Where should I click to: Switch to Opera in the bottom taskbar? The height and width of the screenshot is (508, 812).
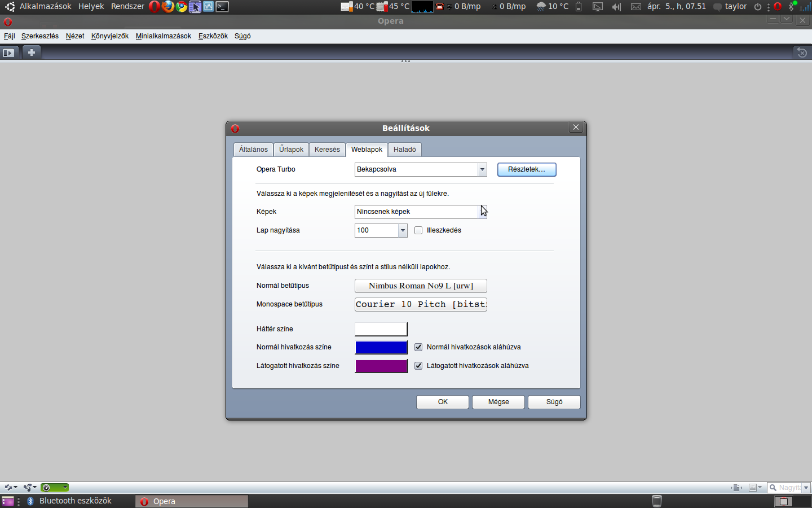tap(192, 501)
